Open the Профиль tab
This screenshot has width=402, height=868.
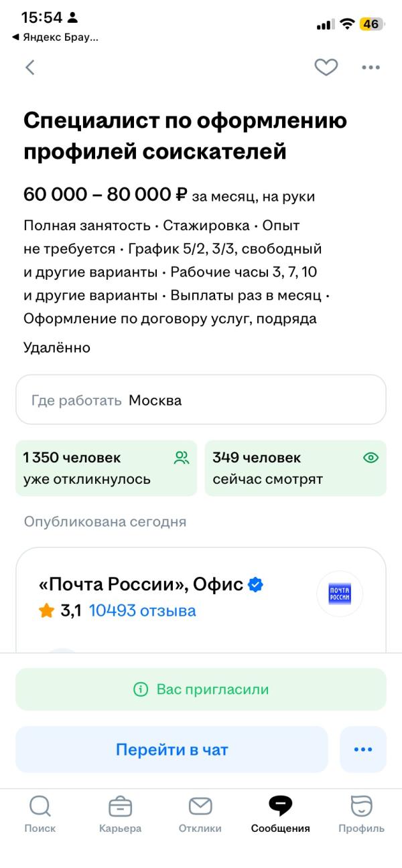click(x=361, y=814)
